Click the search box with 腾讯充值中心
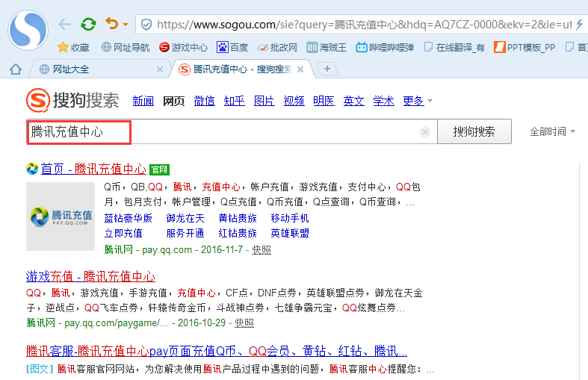This screenshot has height=380, width=588. [232, 131]
